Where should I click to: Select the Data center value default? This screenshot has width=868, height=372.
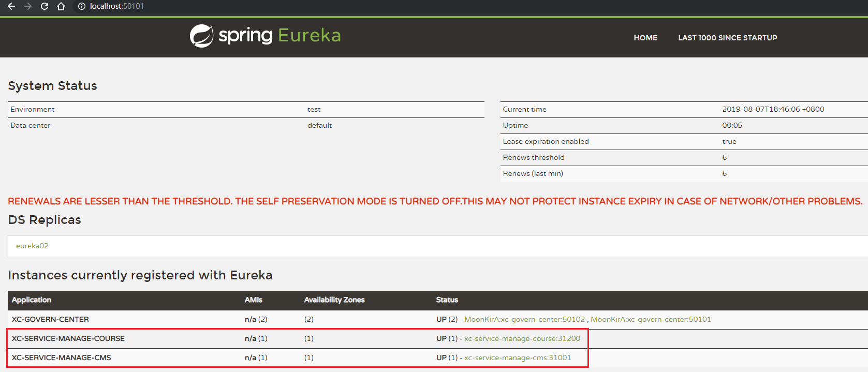(320, 125)
